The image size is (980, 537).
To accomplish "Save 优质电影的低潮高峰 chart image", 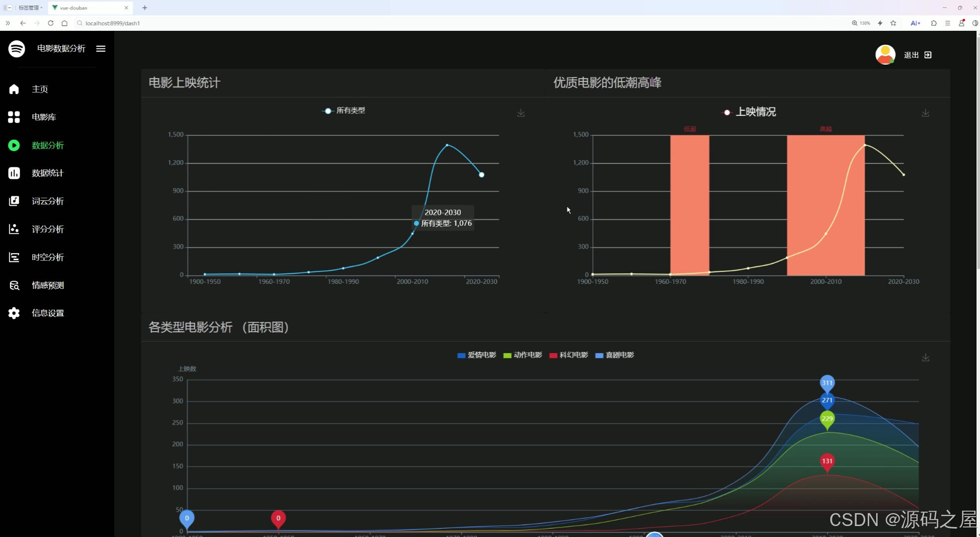I will [925, 113].
